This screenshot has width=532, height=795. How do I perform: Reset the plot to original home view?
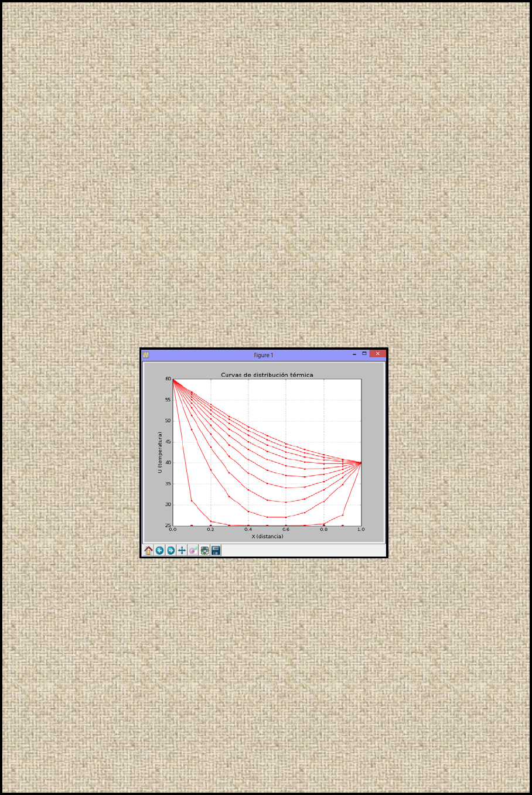pos(148,550)
